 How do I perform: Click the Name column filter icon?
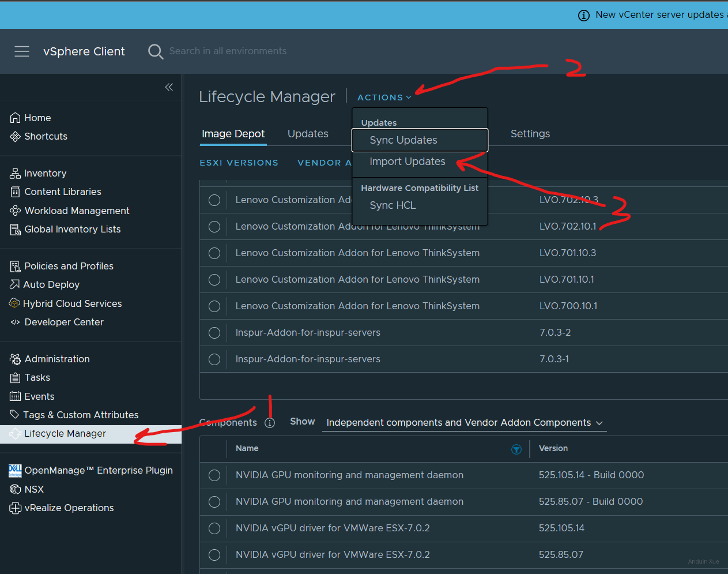click(x=516, y=449)
